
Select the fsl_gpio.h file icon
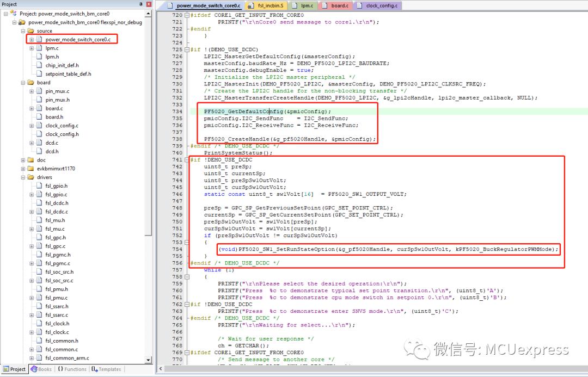(x=39, y=186)
